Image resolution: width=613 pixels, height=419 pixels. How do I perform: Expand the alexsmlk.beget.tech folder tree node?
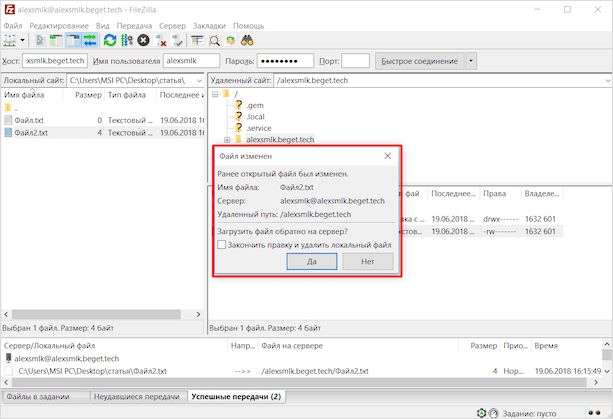pos(227,140)
